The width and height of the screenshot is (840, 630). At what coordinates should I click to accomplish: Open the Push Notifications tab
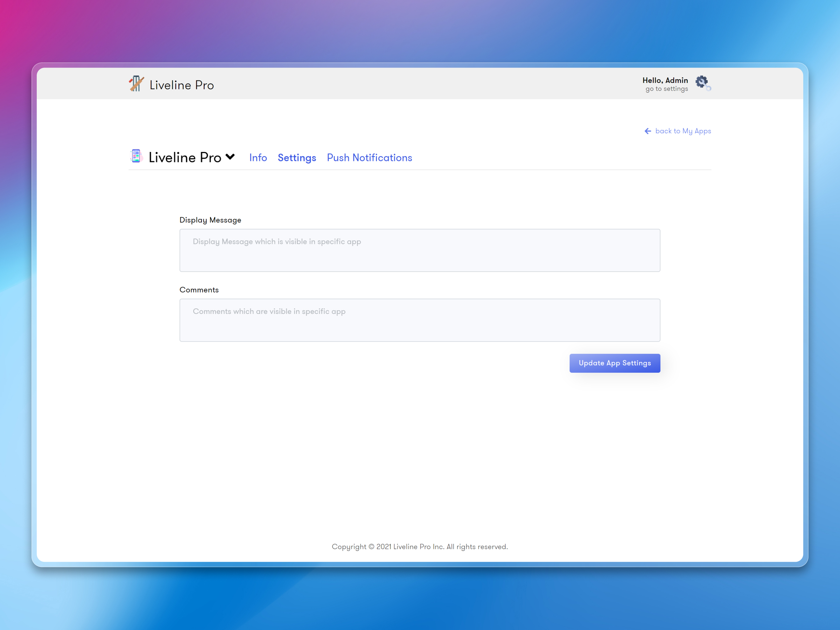(x=369, y=157)
